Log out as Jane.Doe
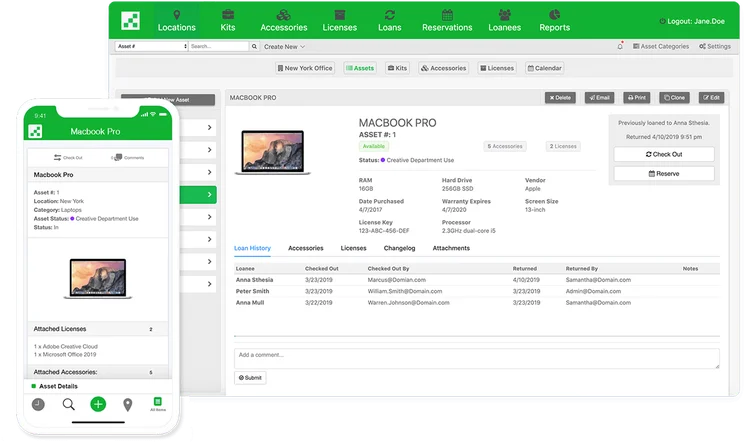744x442 pixels. click(x=692, y=21)
